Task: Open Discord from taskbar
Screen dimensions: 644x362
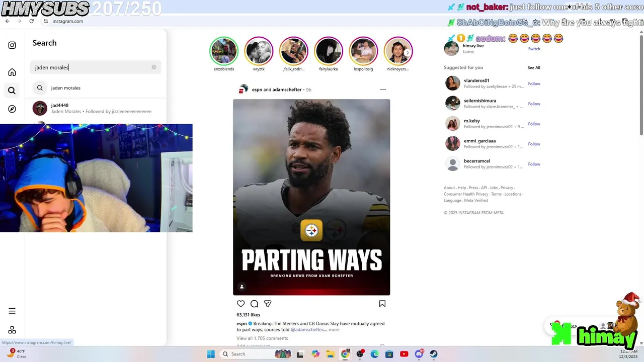Action: [419, 354]
